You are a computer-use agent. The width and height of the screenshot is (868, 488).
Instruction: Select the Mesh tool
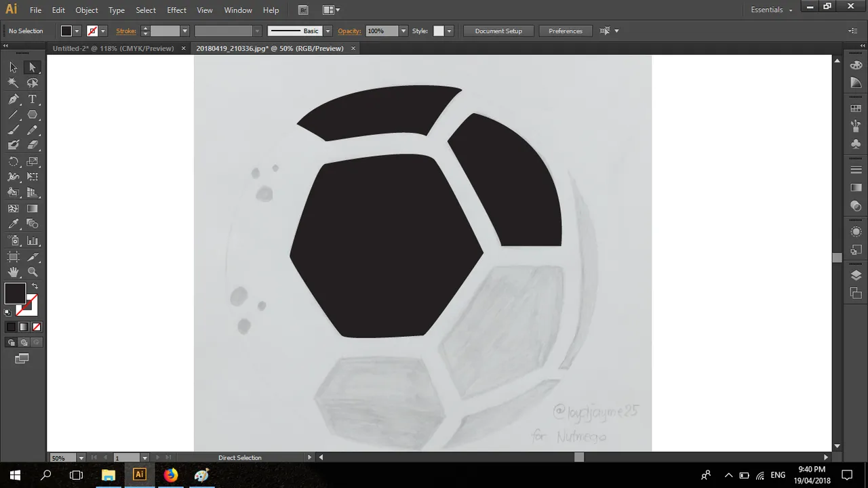13,209
